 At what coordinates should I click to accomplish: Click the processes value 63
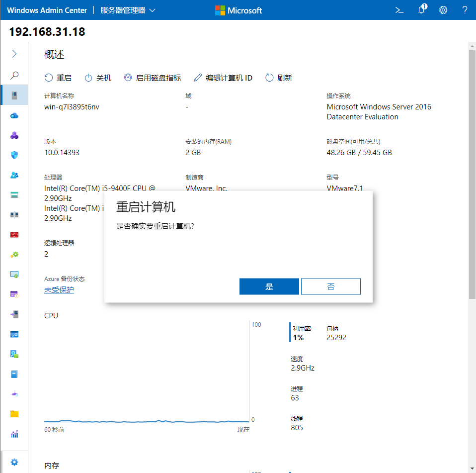point(295,398)
